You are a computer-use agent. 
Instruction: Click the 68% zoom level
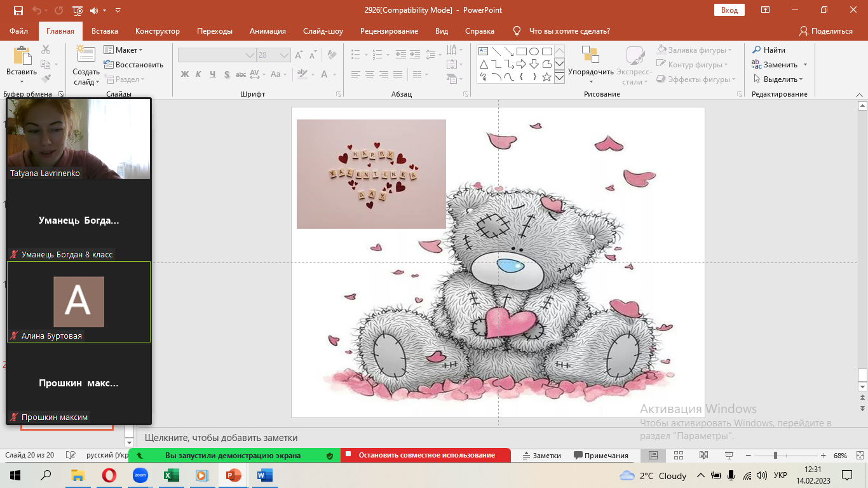[840, 456]
